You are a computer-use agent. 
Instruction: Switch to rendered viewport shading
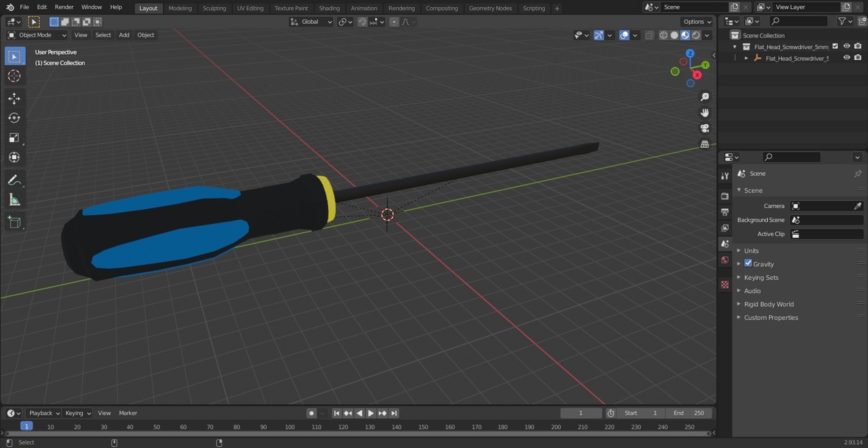pyautogui.click(x=696, y=35)
